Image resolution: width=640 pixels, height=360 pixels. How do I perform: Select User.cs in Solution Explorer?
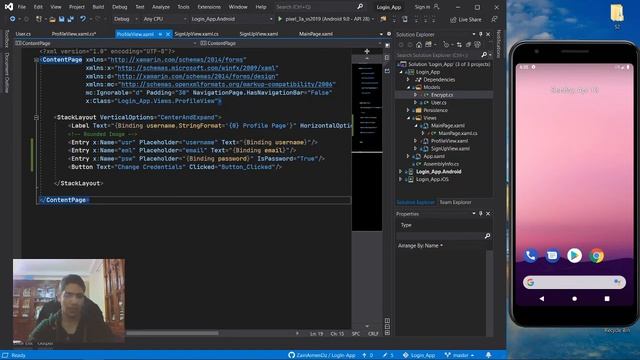click(438, 103)
